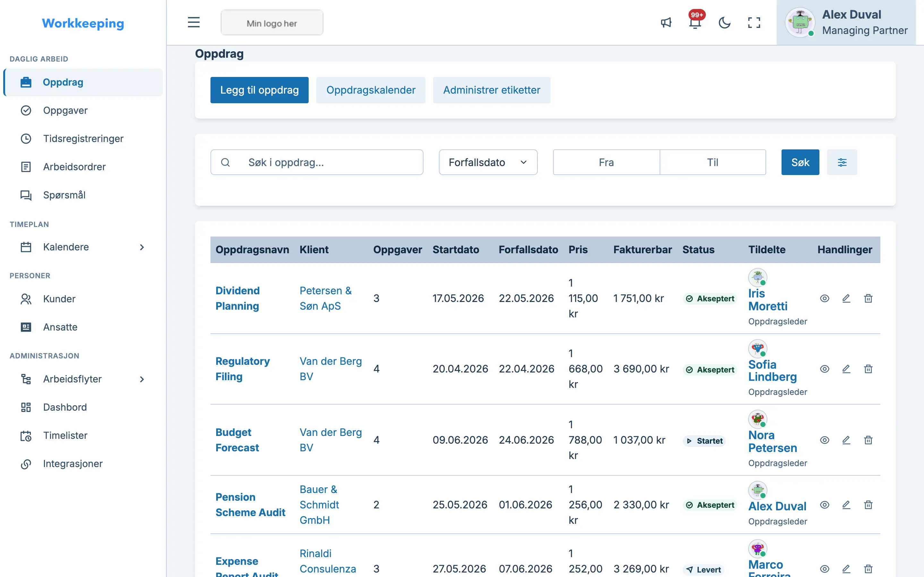The height and width of the screenshot is (577, 924).
Task: View the Pension Scheme Audit details
Action: [824, 505]
